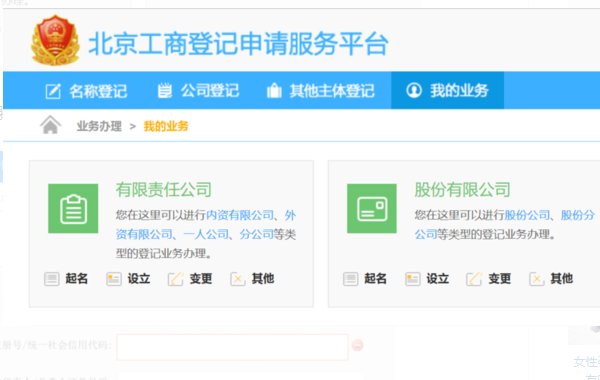Screen dimensions: 600x380
Task: Click the 股份有限公司 heading
Action: [463, 189]
